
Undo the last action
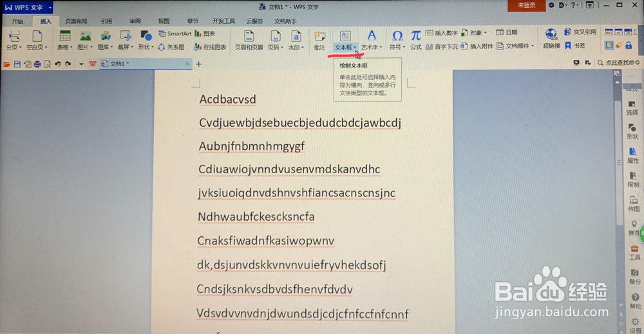click(58, 64)
